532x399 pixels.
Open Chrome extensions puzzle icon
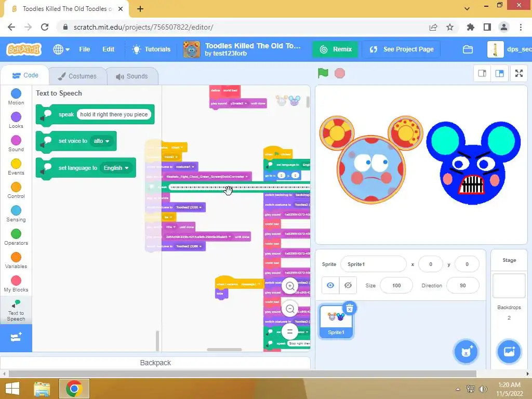click(470, 27)
